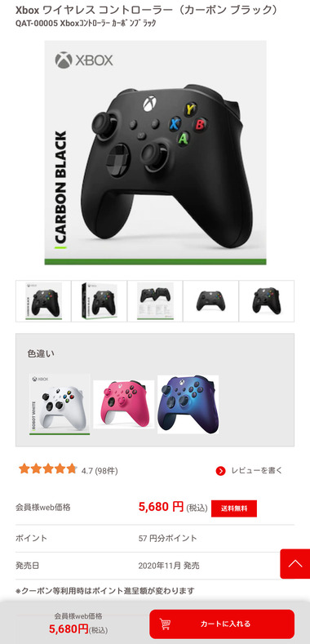Click the Xbox logo on the product image
Screen dimensions: 310x644
[84, 60]
